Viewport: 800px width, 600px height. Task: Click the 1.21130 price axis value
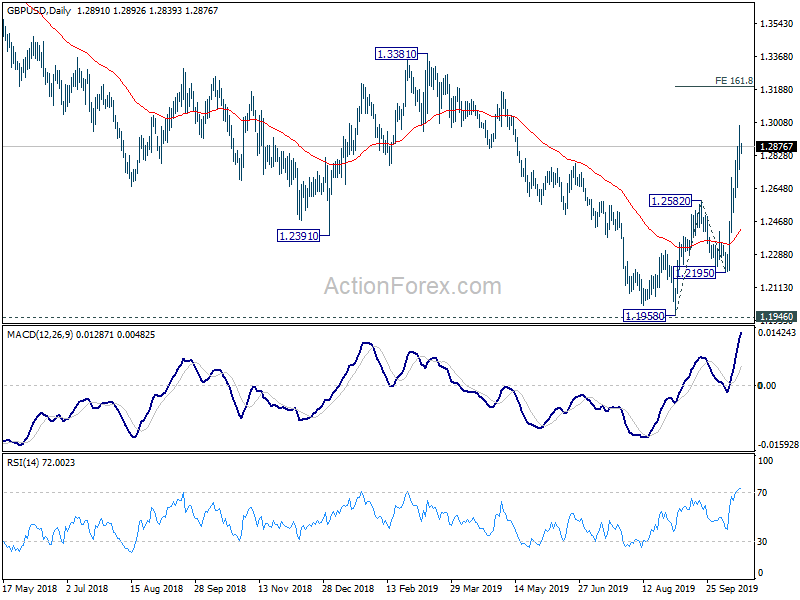tap(777, 288)
